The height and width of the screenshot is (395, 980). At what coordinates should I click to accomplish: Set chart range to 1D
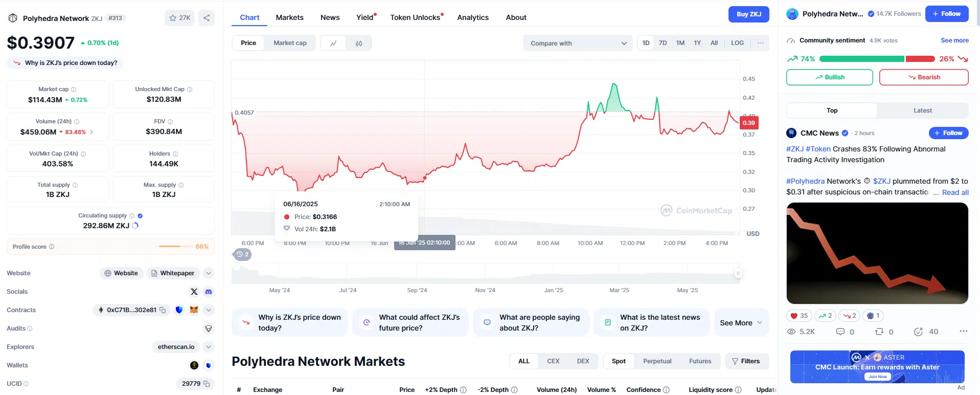pos(646,43)
